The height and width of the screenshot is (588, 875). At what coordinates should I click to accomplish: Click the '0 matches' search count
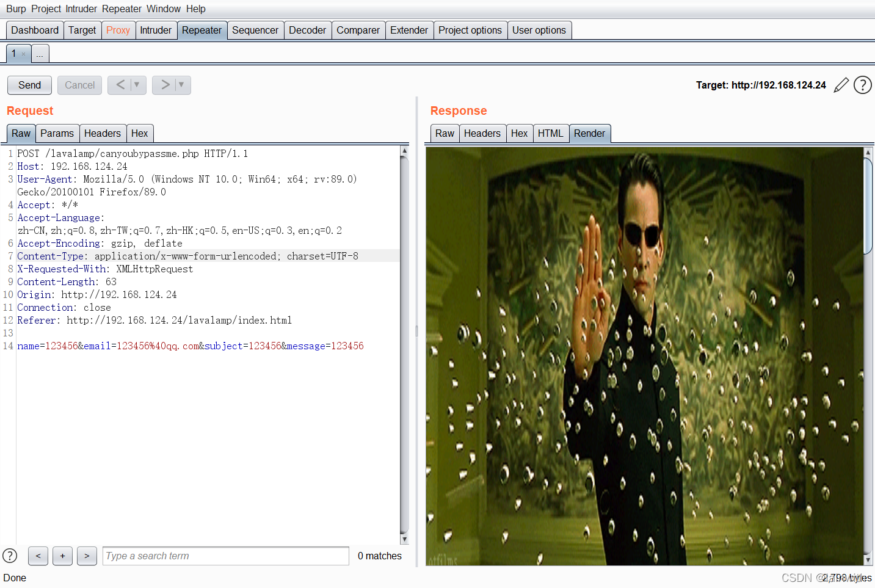click(379, 556)
